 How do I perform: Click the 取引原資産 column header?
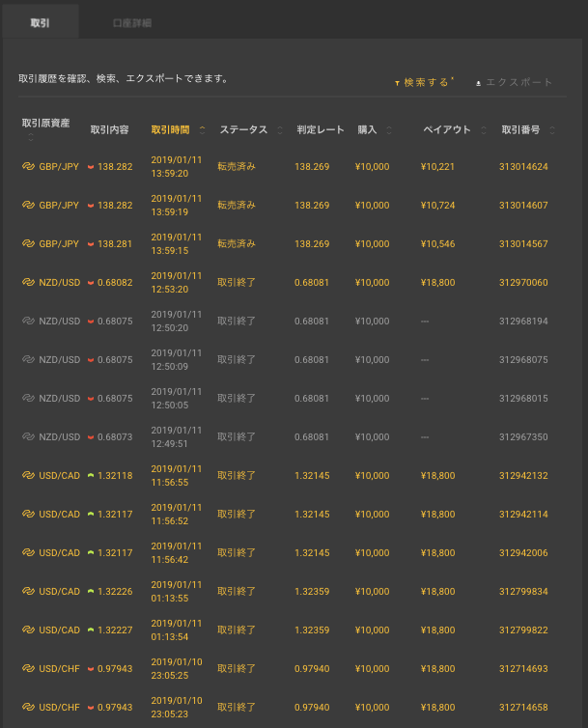point(45,123)
